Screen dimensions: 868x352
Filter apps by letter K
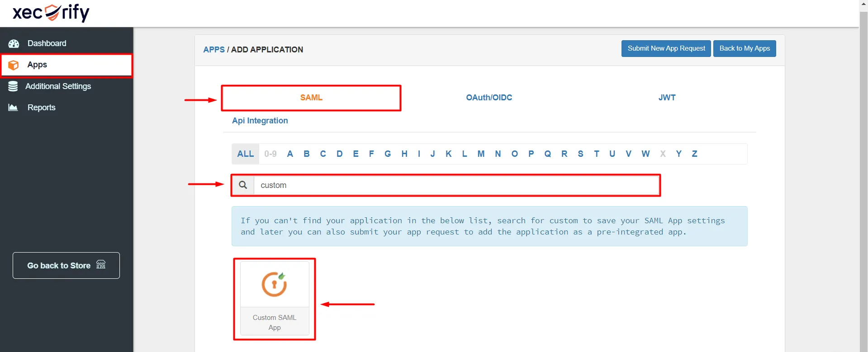(449, 154)
